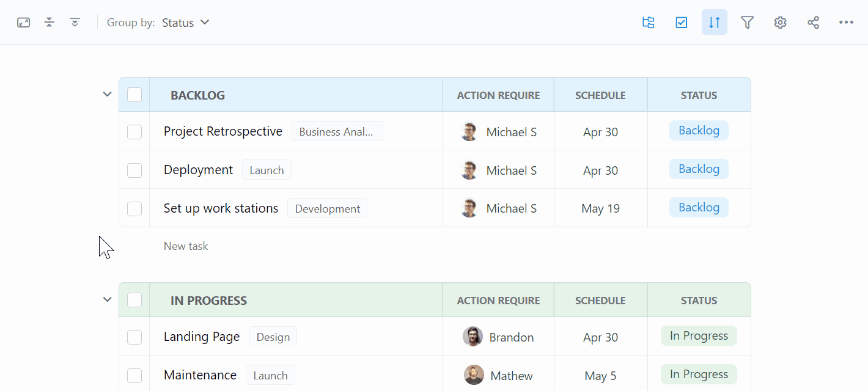Viewport: 868px width, 391px height.
Task: Click Backlog ACTION REQUIRE column header
Action: (498, 95)
